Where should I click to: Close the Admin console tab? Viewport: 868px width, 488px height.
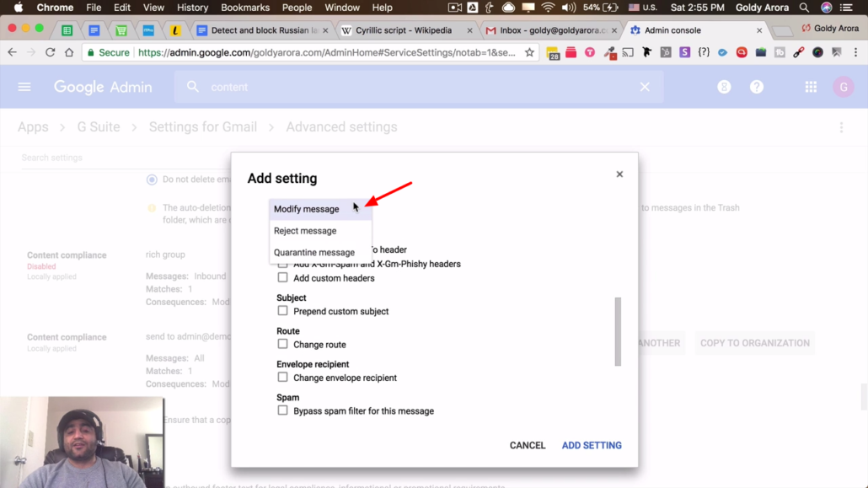[x=759, y=30]
